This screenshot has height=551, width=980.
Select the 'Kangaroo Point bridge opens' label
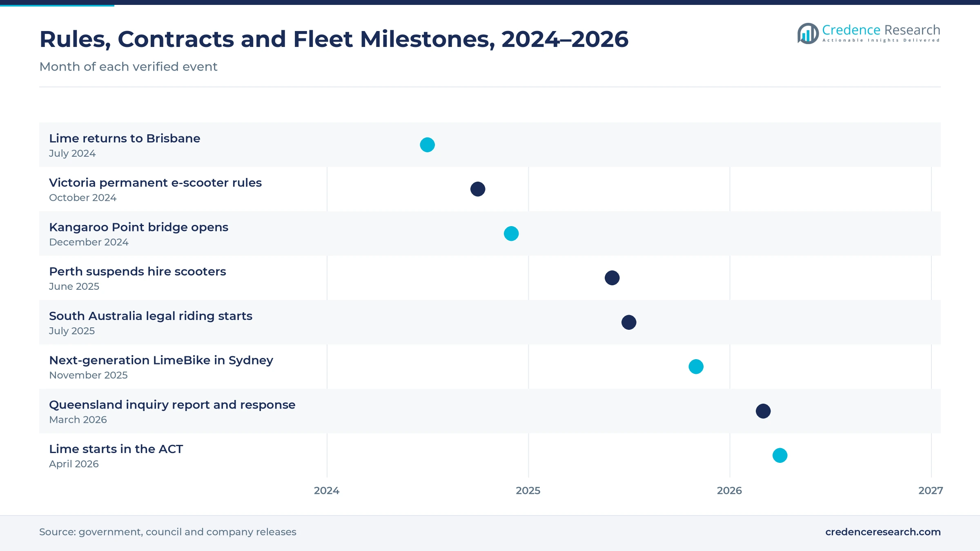tap(138, 227)
